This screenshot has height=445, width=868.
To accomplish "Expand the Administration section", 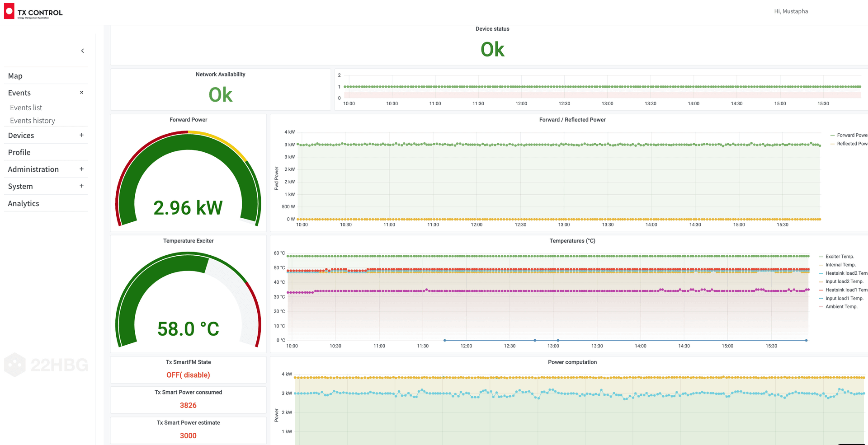I will point(81,169).
